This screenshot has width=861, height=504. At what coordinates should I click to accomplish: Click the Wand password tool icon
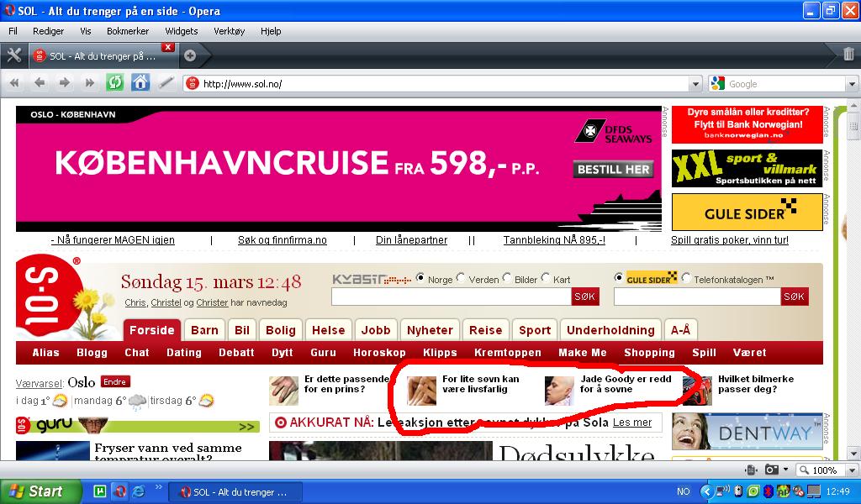166,83
